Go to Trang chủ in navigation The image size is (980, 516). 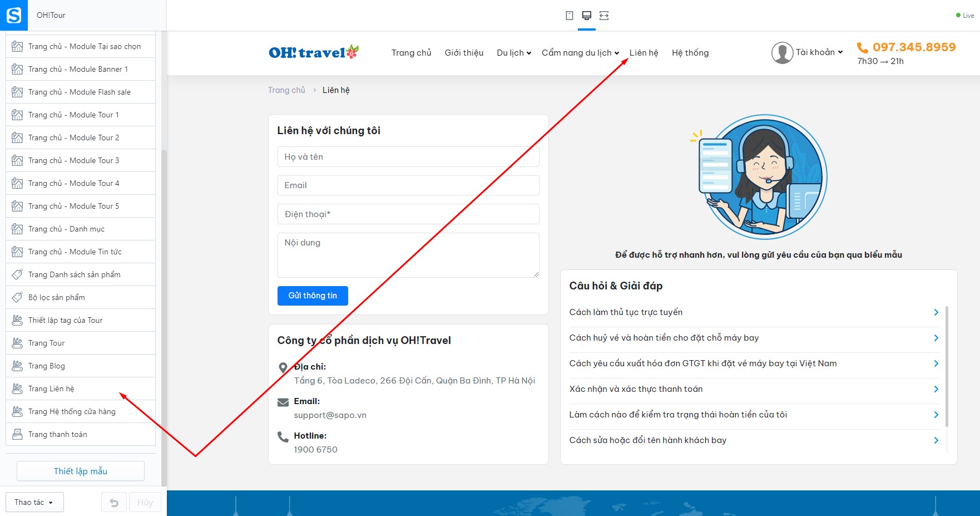click(411, 53)
